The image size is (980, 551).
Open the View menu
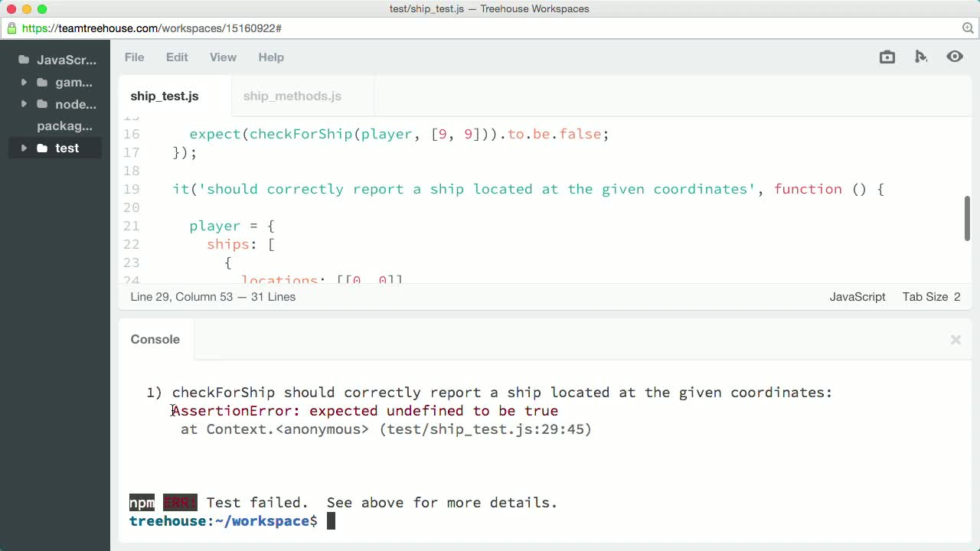223,57
